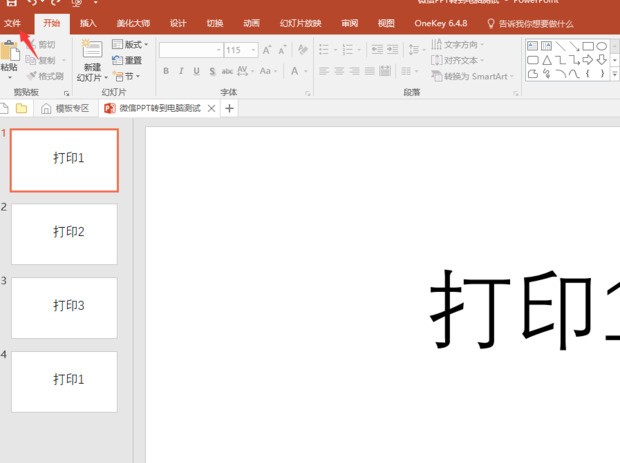Switch to the 插入 (Insert) ribbon tab

88,23
